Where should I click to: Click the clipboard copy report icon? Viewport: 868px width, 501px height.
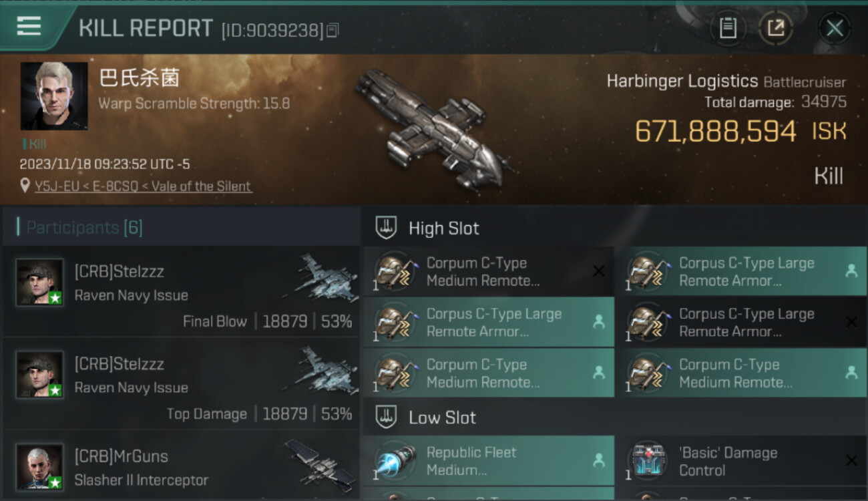(728, 28)
